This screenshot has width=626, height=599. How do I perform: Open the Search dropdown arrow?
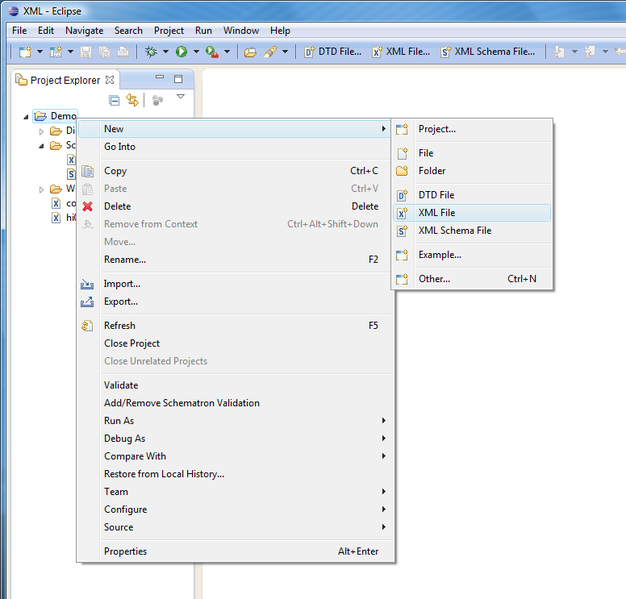pos(285,52)
